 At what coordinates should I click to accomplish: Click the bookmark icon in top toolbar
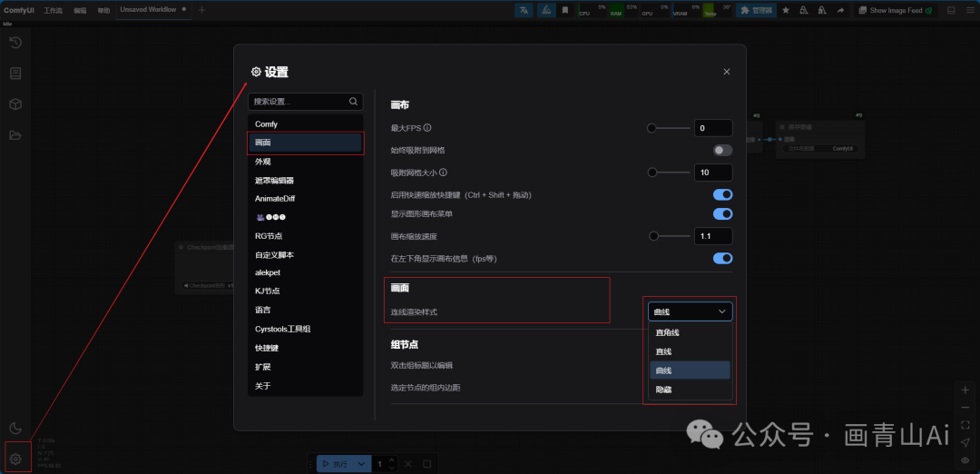[565, 10]
